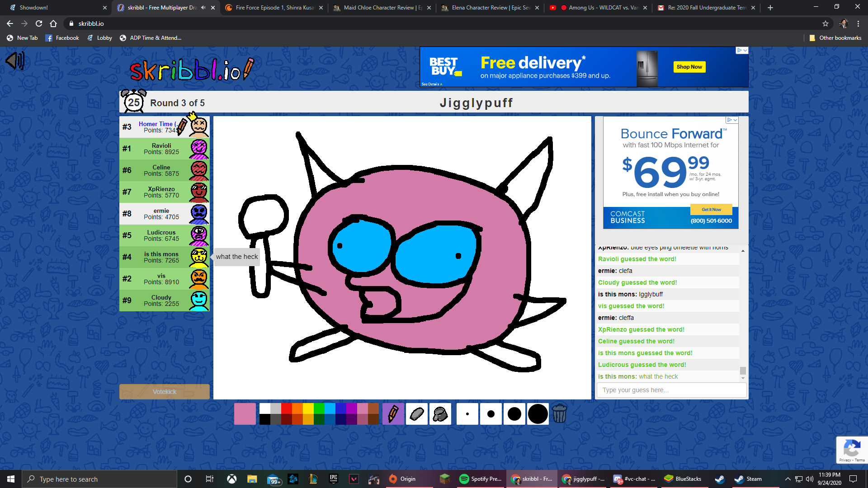
Task: Choose the largest brush size
Action: click(x=538, y=414)
